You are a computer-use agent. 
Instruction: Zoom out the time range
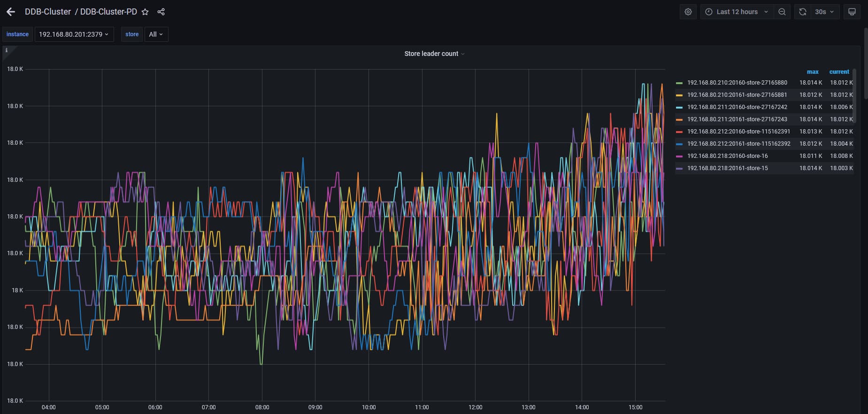pos(782,12)
